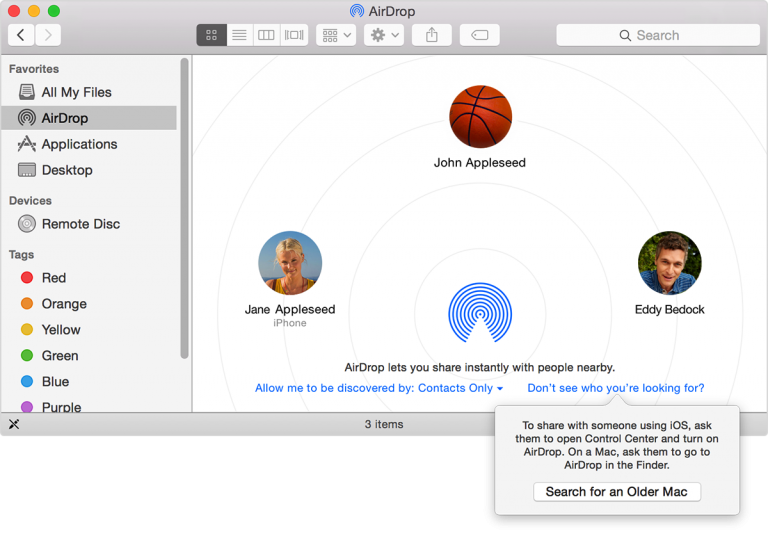
Task: Open All My Files in sidebar
Action: [x=89, y=92]
